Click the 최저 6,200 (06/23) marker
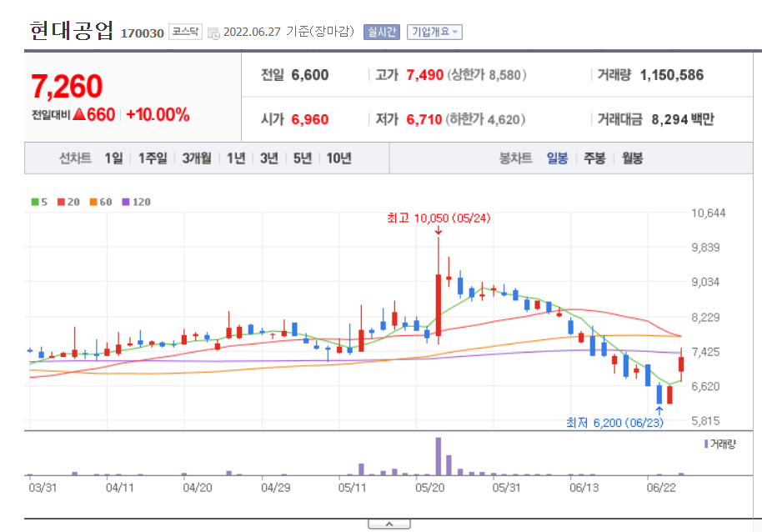 [x=614, y=423]
